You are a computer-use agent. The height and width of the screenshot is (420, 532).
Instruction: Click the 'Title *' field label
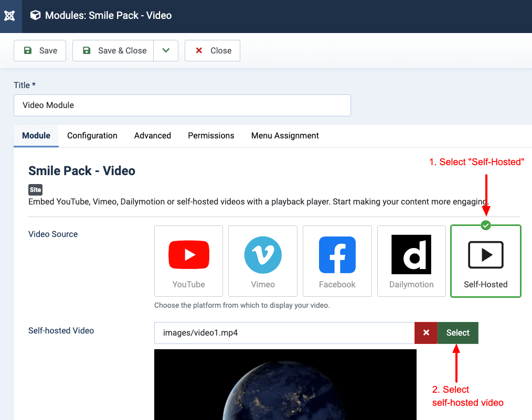pos(25,85)
